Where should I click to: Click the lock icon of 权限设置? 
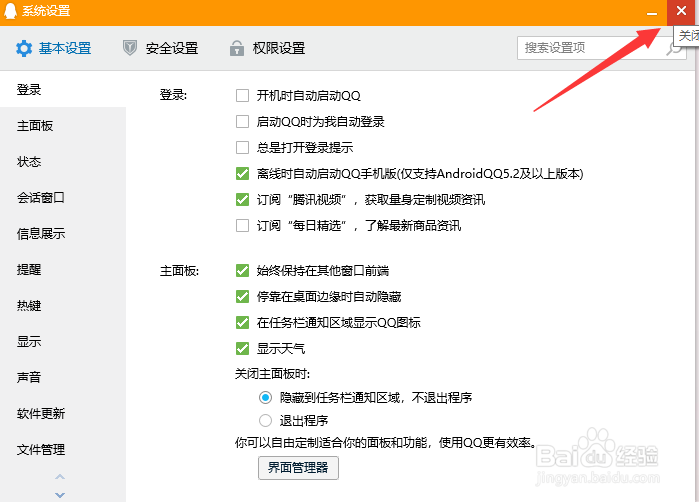tap(237, 48)
